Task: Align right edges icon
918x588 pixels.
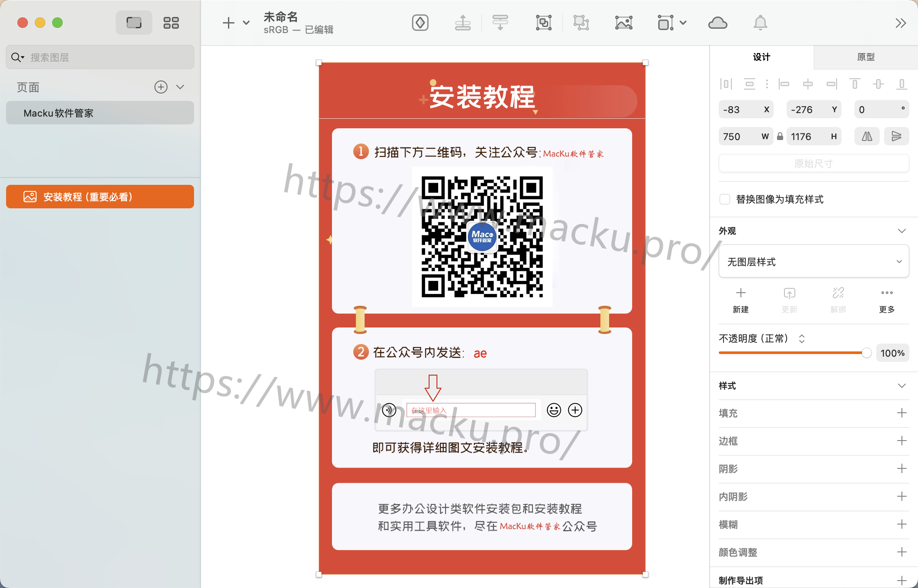Action: point(831,84)
